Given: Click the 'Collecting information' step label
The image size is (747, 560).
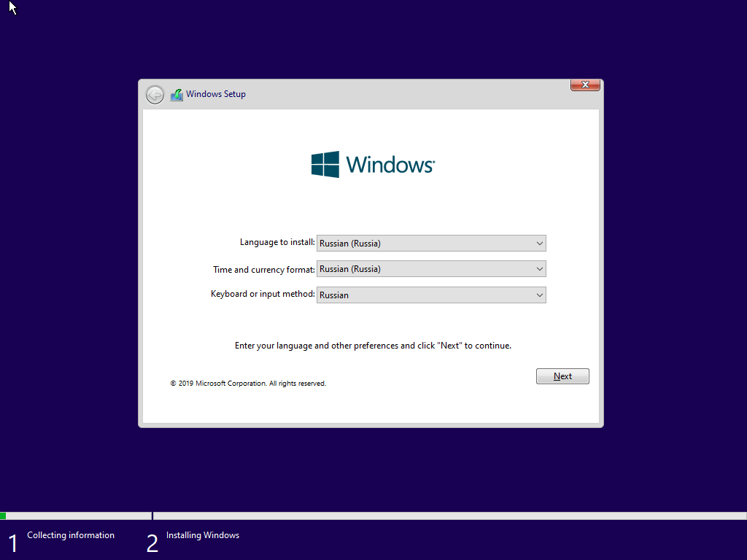Looking at the screenshot, I should 71,535.
